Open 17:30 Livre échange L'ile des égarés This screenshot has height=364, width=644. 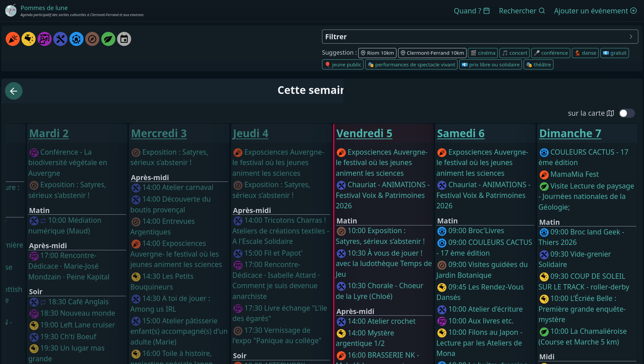tap(280, 313)
